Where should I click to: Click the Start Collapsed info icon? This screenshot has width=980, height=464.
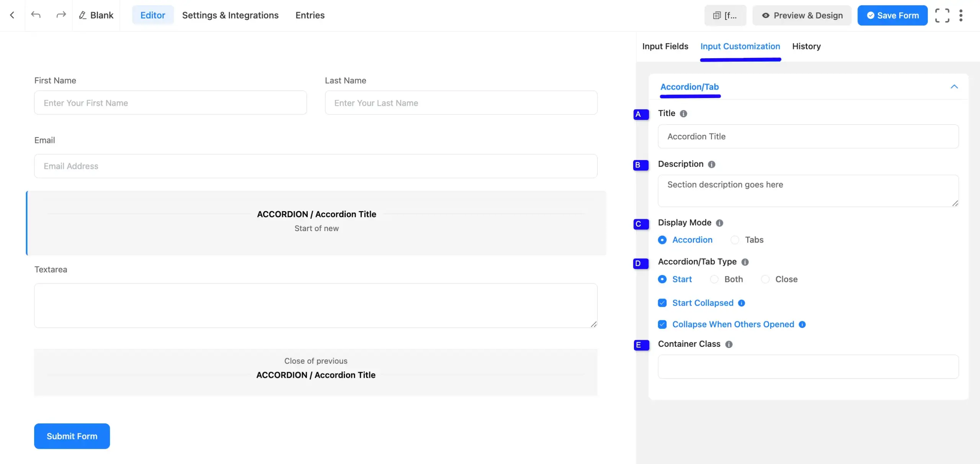pyautogui.click(x=742, y=303)
